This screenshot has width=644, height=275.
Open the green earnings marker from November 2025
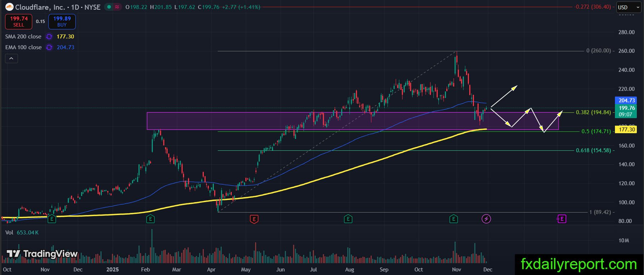tap(453, 219)
